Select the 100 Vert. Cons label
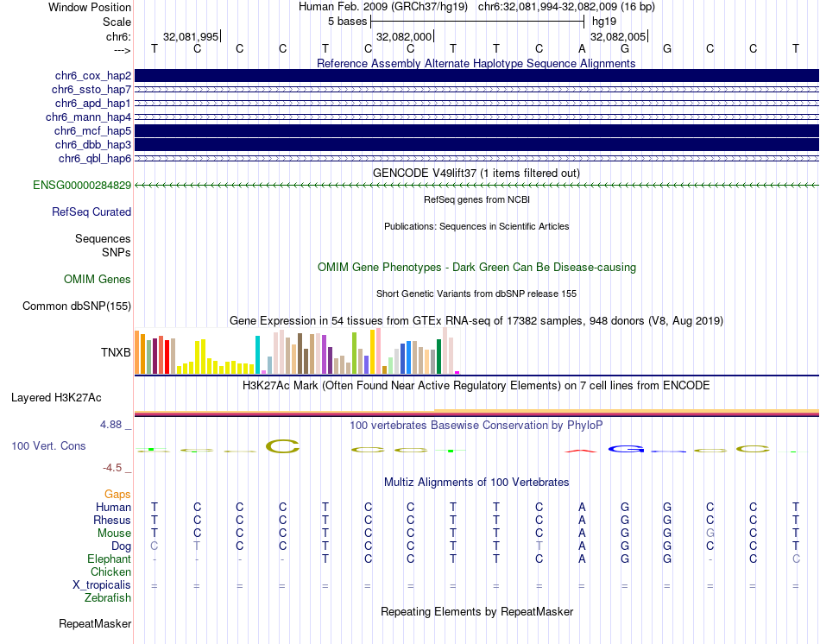820x644 pixels. (x=48, y=445)
